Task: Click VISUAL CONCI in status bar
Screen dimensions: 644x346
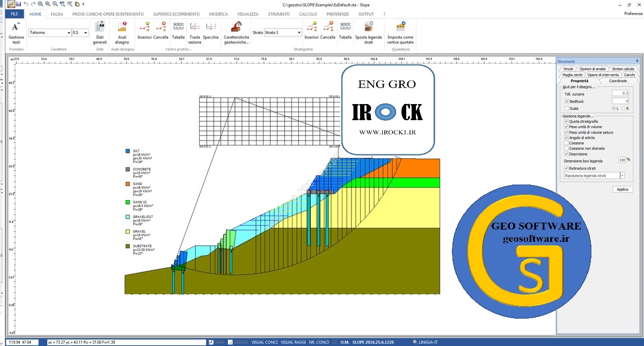Action: coord(264,342)
